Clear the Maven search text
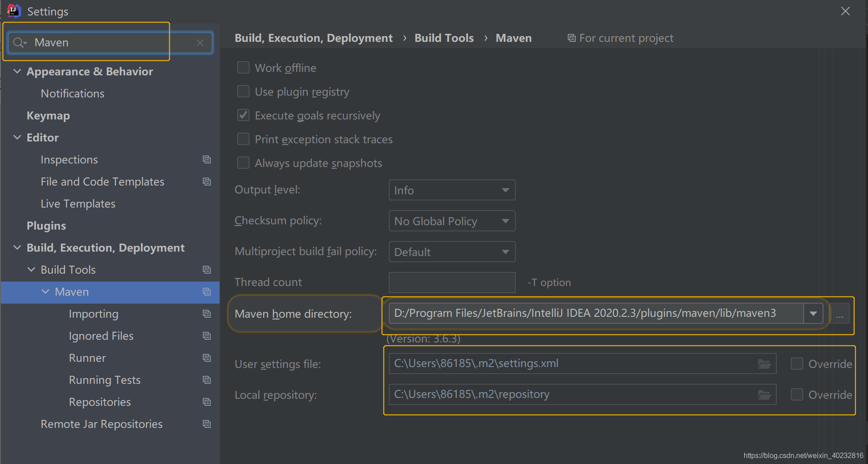The width and height of the screenshot is (868, 464). (x=200, y=43)
